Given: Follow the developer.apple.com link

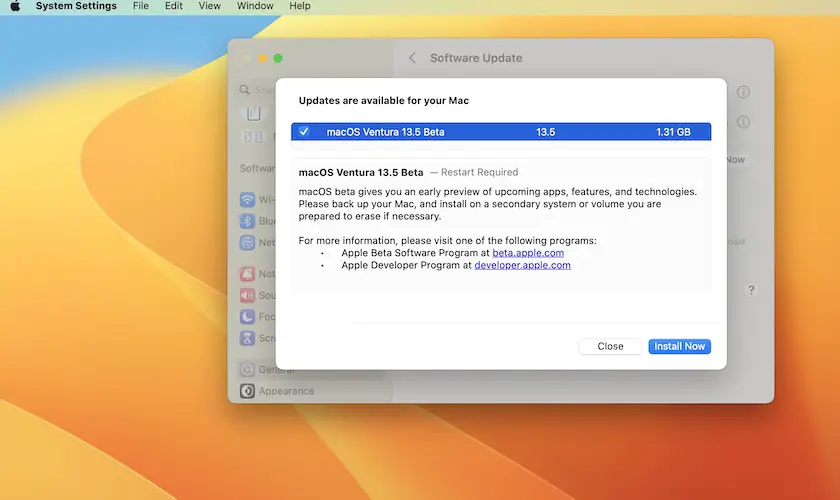Looking at the screenshot, I should pos(522,265).
